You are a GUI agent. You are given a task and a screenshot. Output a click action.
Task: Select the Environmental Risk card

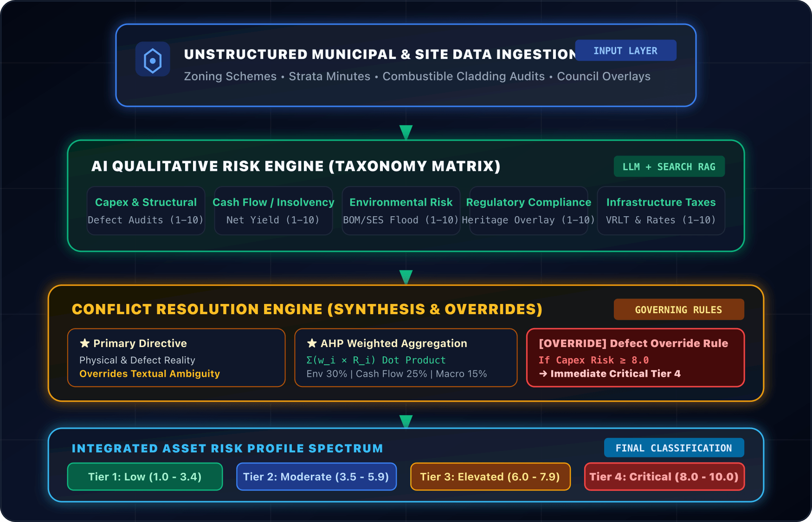click(x=401, y=211)
